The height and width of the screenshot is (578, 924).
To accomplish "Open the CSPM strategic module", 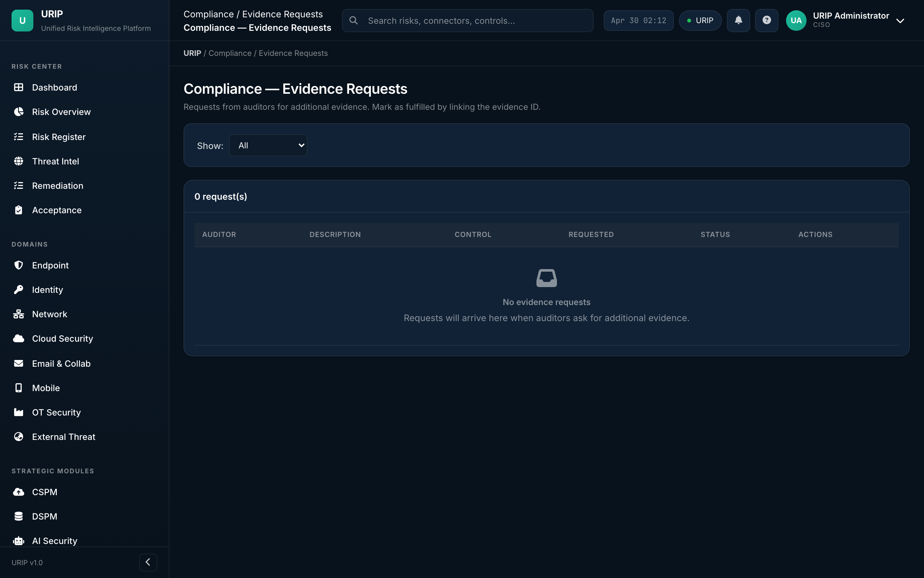I will click(x=84, y=492).
